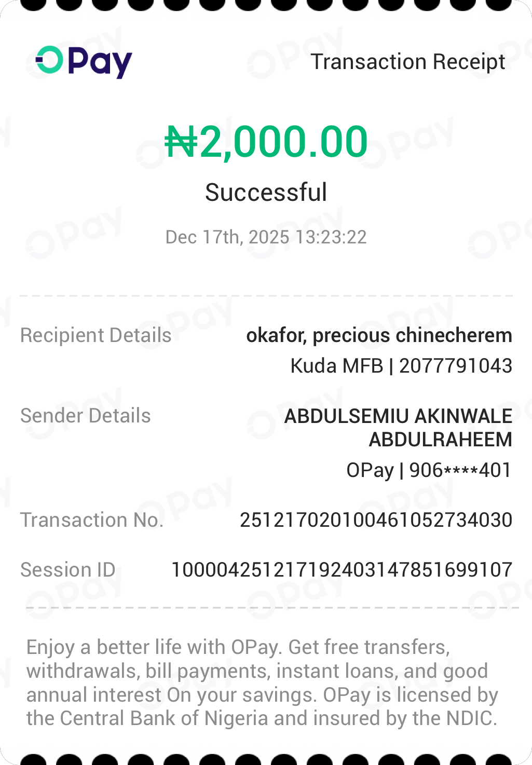
Task: Click the Kuda MFB bank name
Action: tap(336, 366)
